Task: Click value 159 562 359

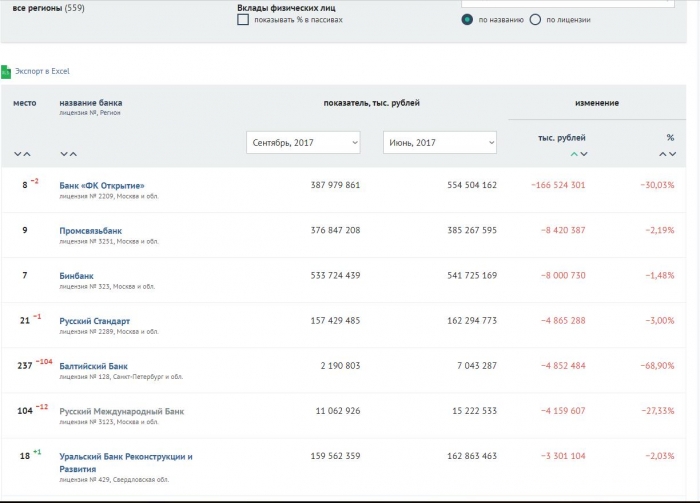Action: click(335, 456)
